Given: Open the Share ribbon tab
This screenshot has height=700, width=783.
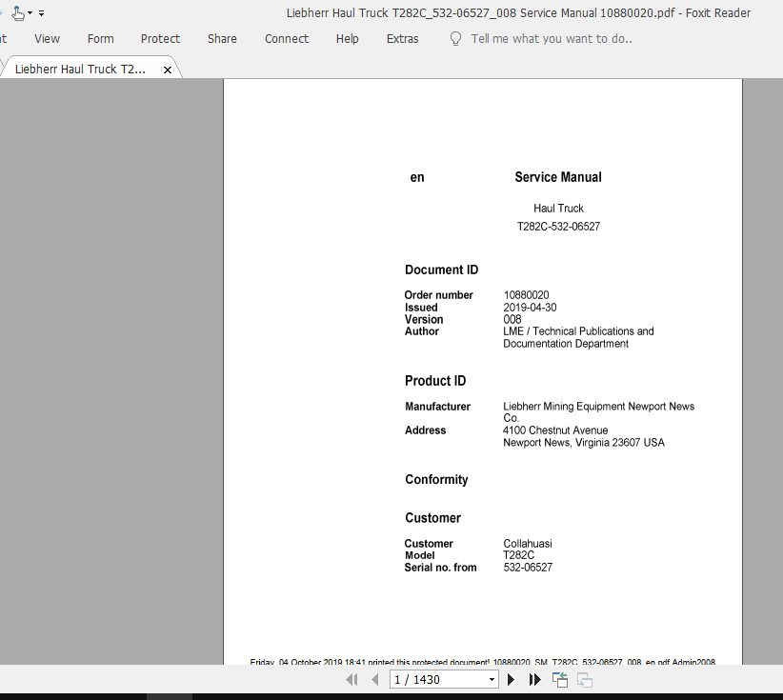Looking at the screenshot, I should tap(222, 39).
